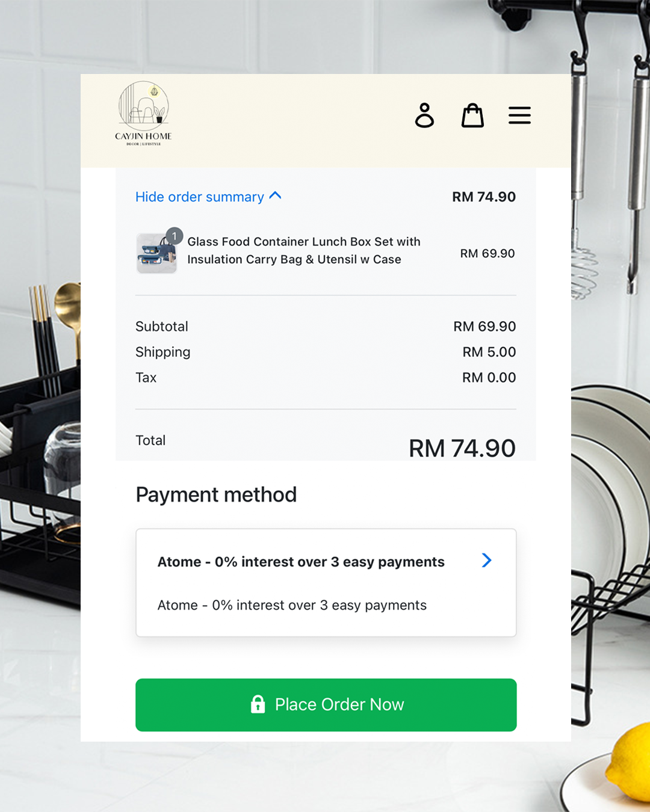Image resolution: width=650 pixels, height=812 pixels.
Task: Click the Place Order Now button
Action: [x=326, y=705]
